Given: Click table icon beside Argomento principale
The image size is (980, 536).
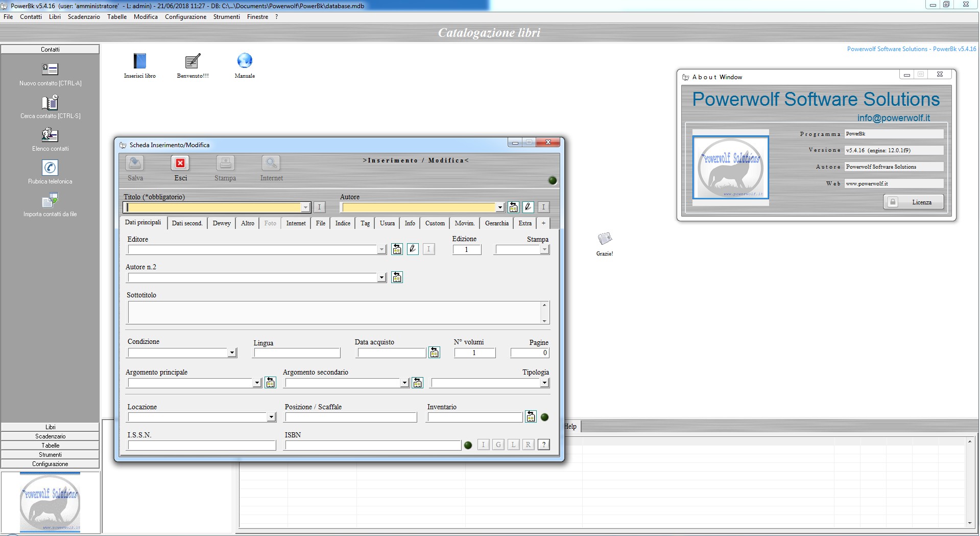Looking at the screenshot, I should (x=270, y=383).
